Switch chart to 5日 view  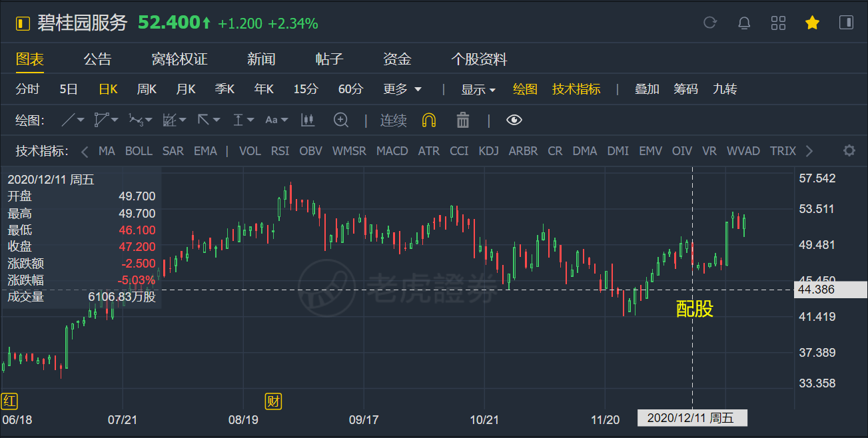tap(69, 89)
